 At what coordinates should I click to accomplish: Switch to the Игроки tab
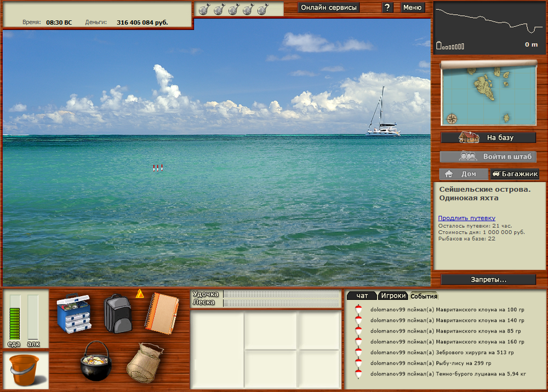pos(393,296)
